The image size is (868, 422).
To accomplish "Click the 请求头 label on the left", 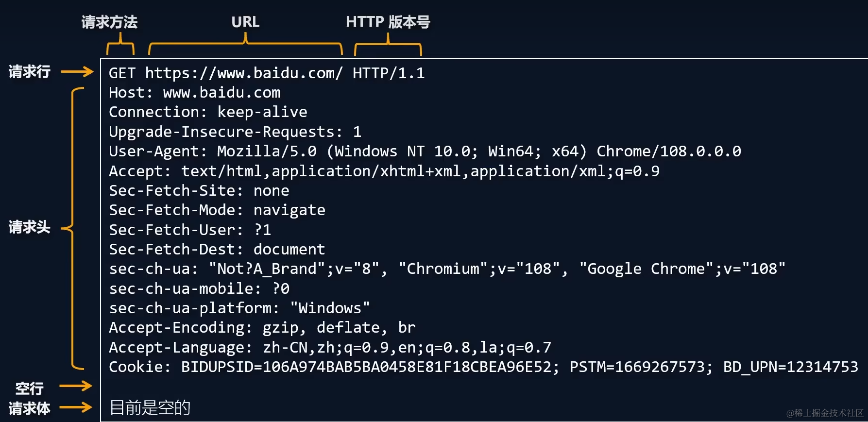I will (30, 227).
